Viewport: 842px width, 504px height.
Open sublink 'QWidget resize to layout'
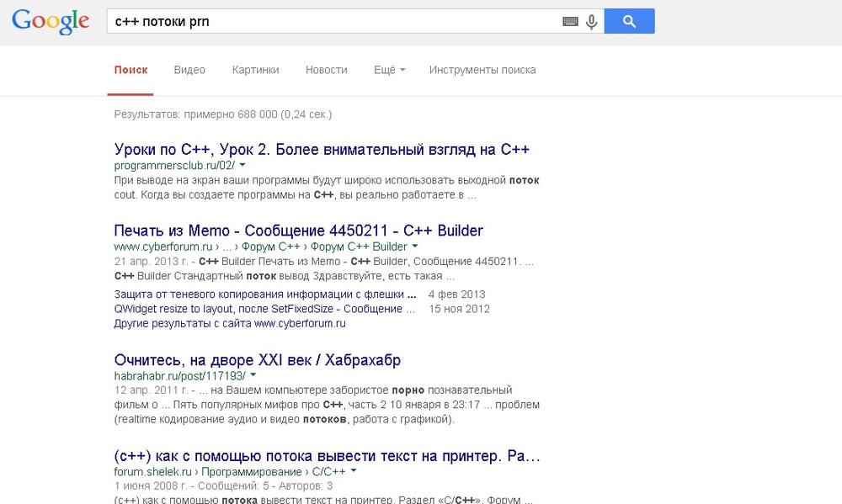pyautogui.click(x=264, y=309)
